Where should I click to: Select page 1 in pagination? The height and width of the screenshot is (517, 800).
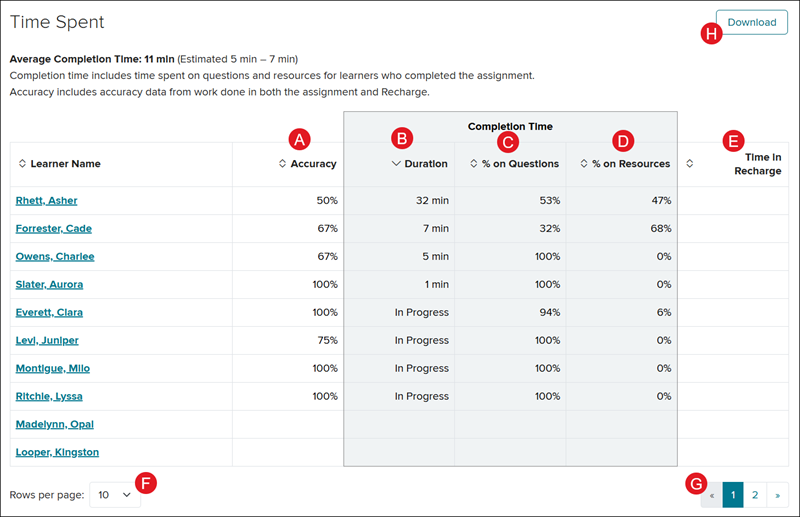coord(733,494)
